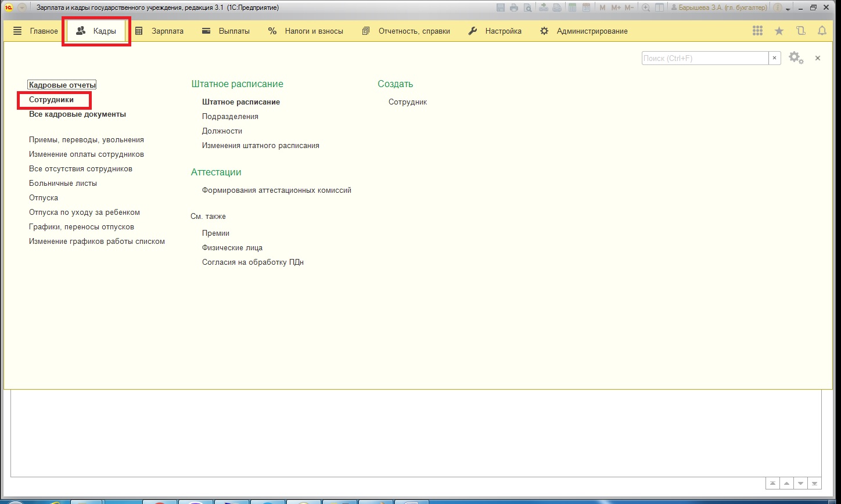Open the functions grid menu icon
841x504 pixels.
point(757,31)
